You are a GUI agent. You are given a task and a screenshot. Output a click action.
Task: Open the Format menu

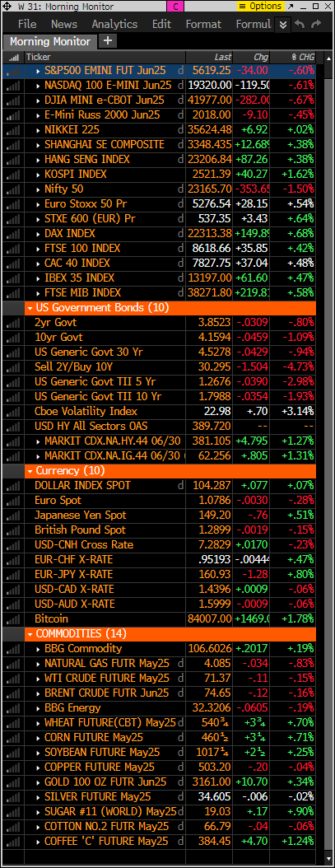pos(203,25)
